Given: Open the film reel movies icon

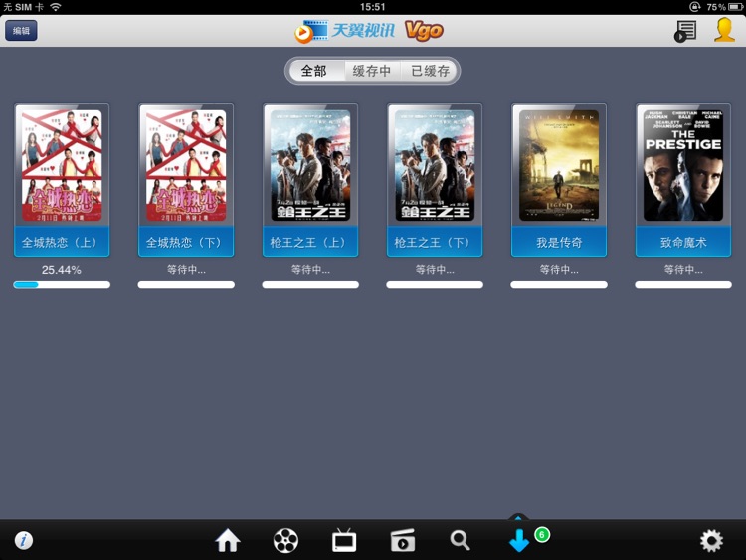Looking at the screenshot, I should pyautogui.click(x=285, y=540).
